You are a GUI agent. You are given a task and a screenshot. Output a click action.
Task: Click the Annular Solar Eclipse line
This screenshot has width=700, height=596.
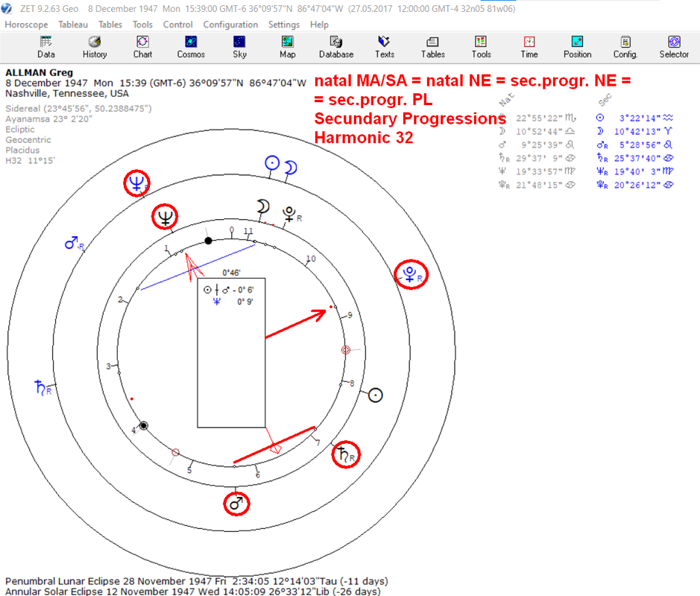193,592
